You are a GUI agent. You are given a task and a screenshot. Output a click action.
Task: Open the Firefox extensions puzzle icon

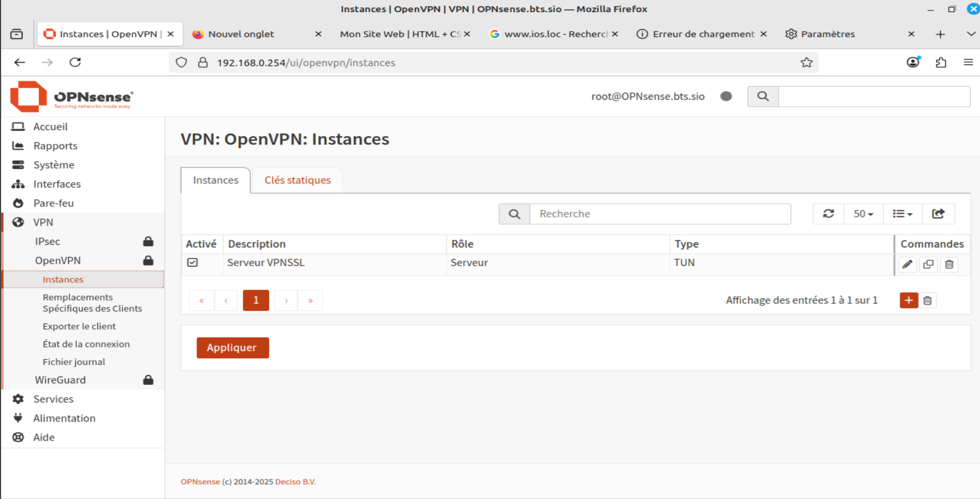coord(941,63)
